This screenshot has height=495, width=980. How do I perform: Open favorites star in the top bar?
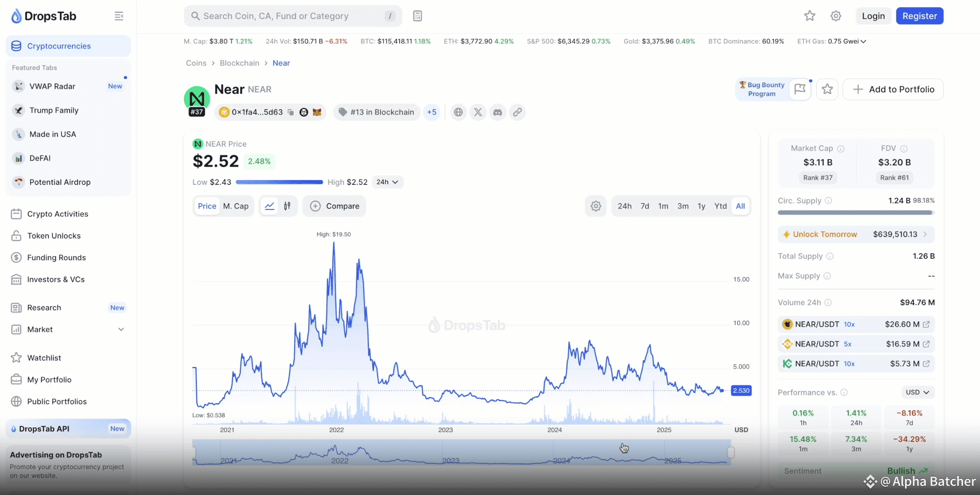[810, 16]
